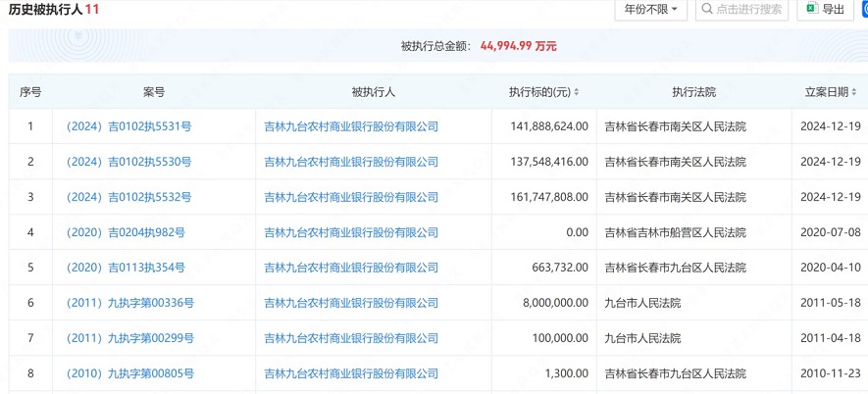Open 吉林九台农村商业银行 company link in row 5
Viewport: 868px width, 394px height.
coord(351,268)
